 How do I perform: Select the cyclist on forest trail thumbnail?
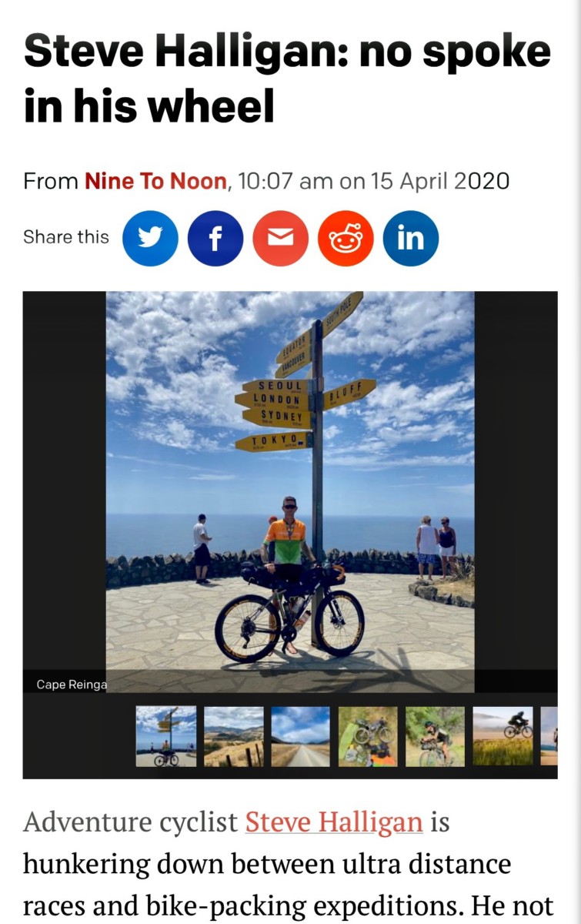point(435,736)
